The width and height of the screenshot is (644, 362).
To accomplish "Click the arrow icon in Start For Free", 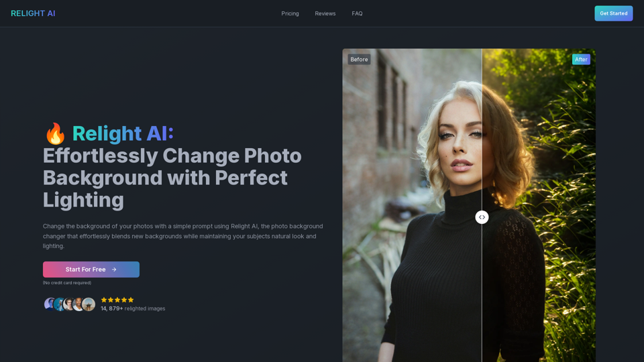I will click(114, 269).
